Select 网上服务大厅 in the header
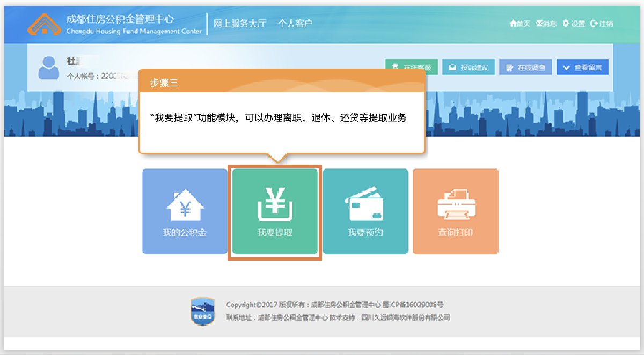The width and height of the screenshot is (644, 355). point(239,24)
